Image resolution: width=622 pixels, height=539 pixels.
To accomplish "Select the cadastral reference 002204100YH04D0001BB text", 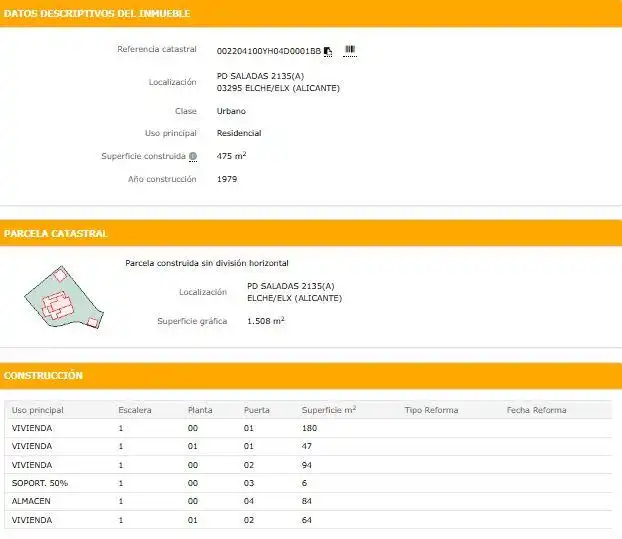I will click(269, 51).
